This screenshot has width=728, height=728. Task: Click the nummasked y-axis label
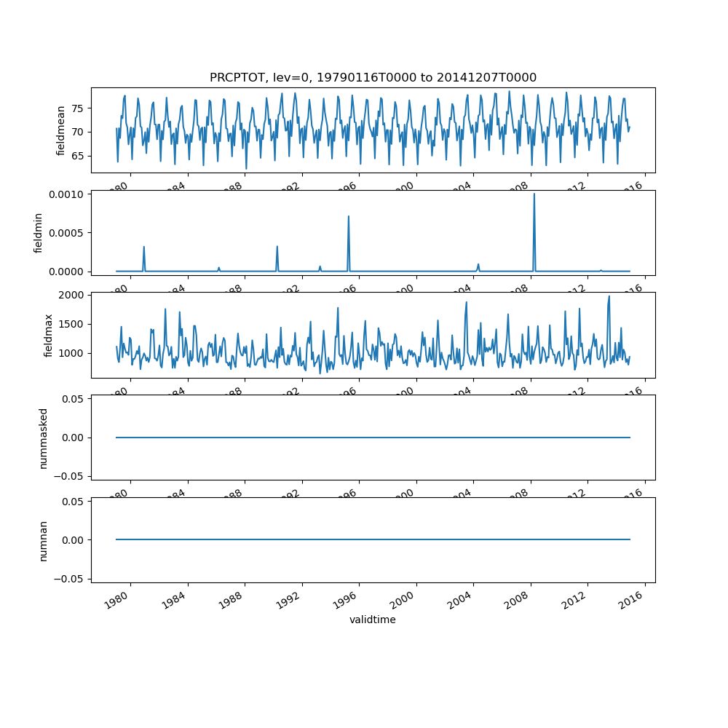43,438
